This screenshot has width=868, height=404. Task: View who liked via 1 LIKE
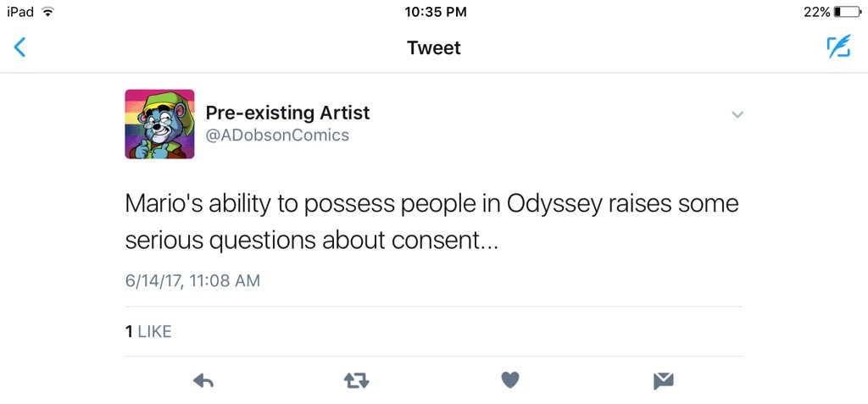(x=148, y=332)
